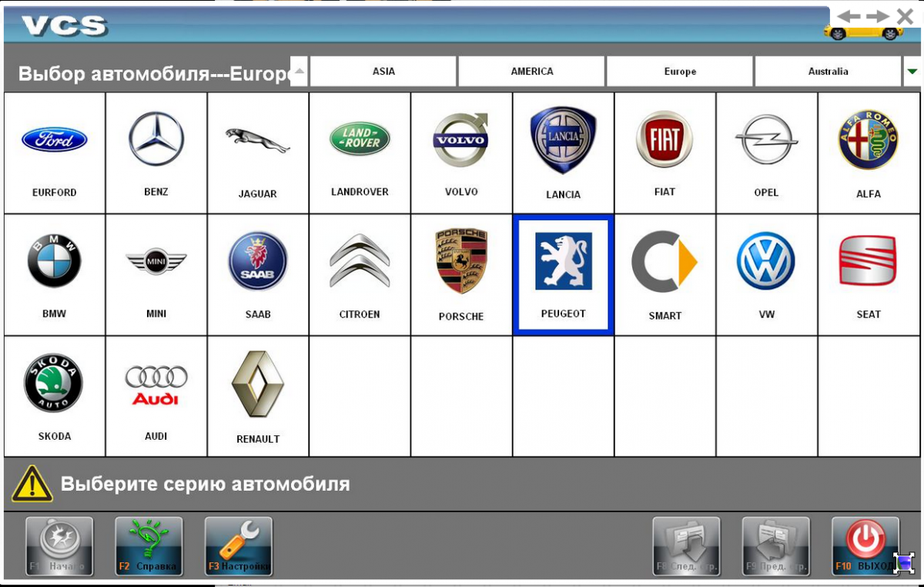Open the AMERICA region tab
Screen dimensions: 924x587
tap(532, 71)
